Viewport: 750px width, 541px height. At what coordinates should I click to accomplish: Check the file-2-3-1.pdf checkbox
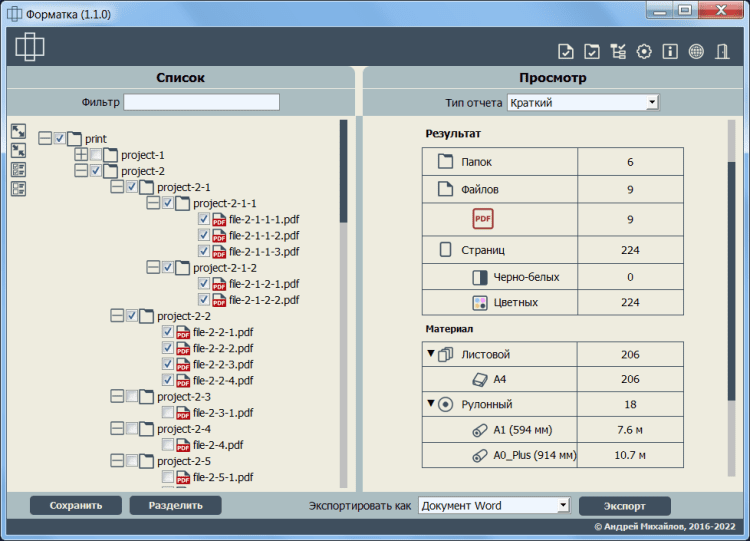click(x=168, y=412)
